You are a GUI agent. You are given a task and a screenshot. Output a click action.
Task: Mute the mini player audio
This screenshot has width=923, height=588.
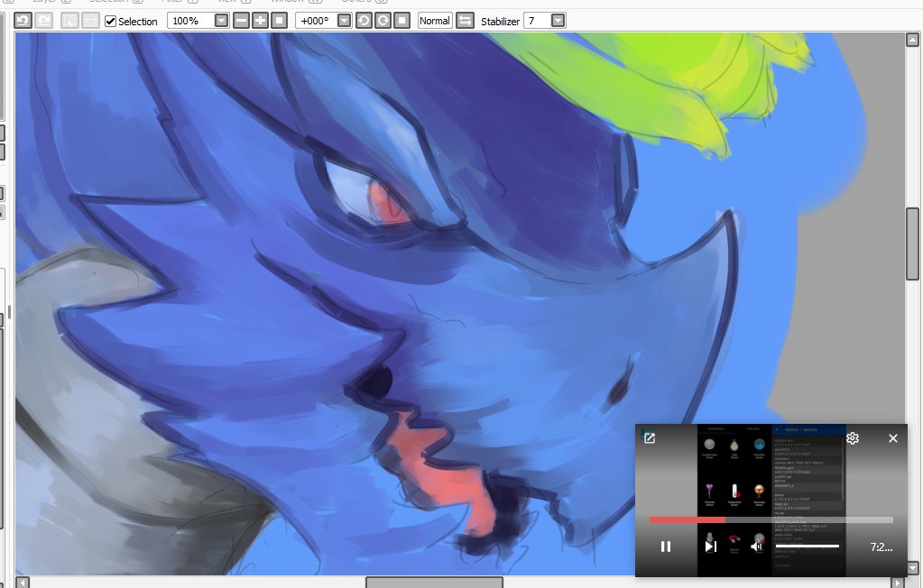(756, 547)
